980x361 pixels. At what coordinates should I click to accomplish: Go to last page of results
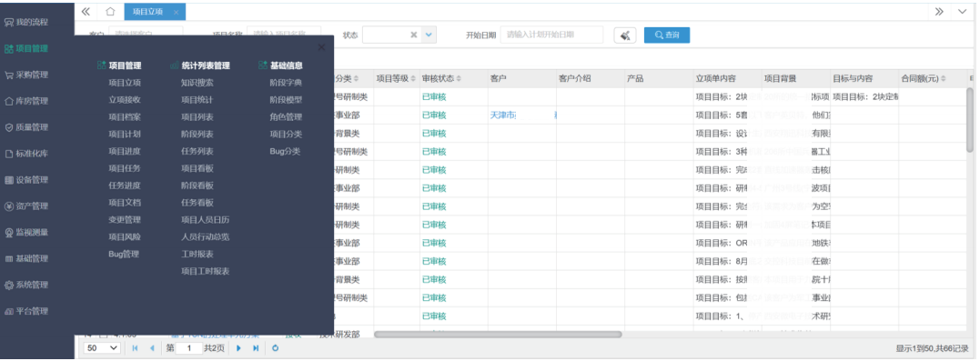(x=256, y=348)
